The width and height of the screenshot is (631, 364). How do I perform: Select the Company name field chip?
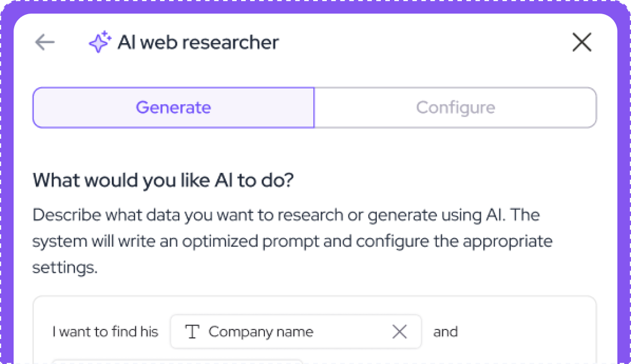click(x=261, y=332)
